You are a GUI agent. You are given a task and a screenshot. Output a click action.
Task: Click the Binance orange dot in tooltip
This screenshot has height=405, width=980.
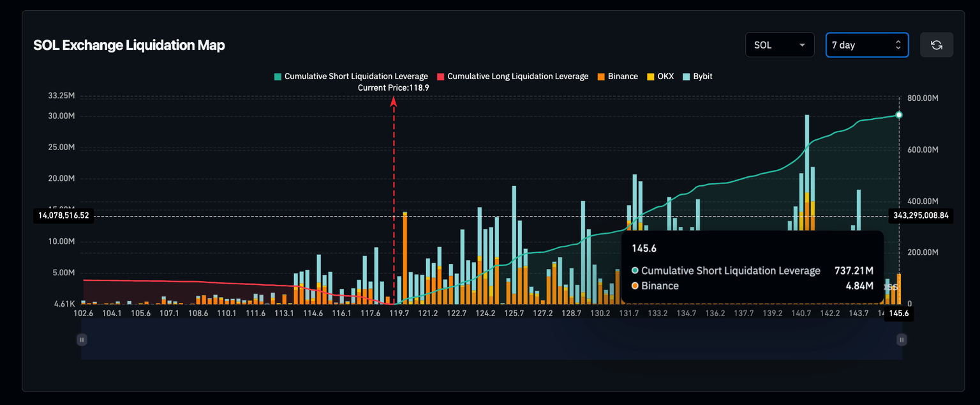635,286
